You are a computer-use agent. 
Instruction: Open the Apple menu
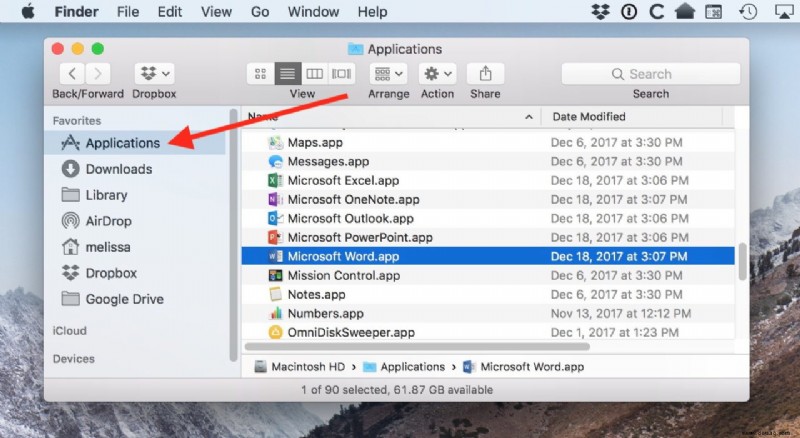point(28,11)
